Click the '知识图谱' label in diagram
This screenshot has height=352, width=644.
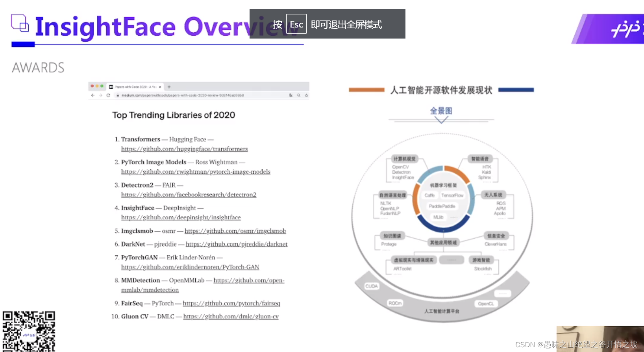click(x=392, y=236)
